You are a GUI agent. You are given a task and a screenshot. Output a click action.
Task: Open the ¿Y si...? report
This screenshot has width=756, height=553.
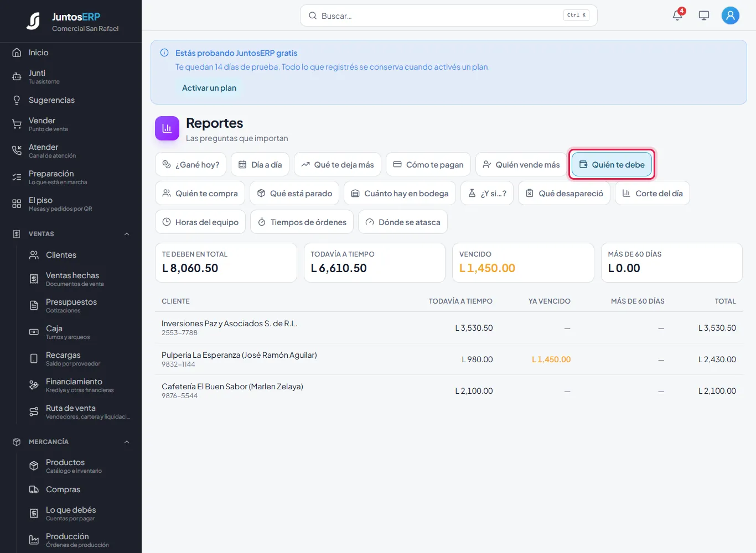pos(487,194)
